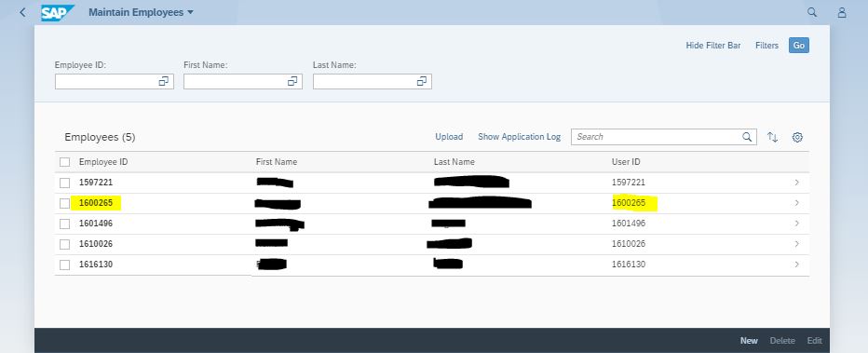Screen dimensions: 868x353
Task: Open the Maintain Employees title dropdown
Action: 142,12
